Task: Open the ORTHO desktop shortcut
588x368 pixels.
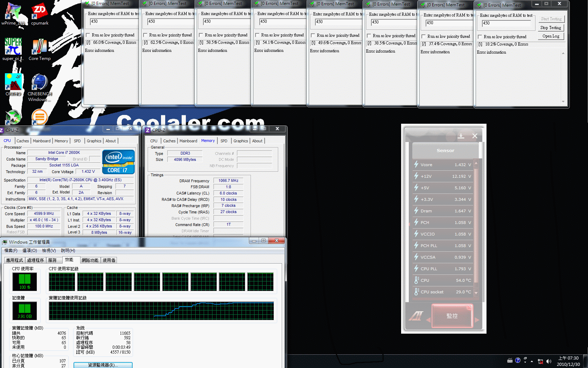Action: (x=13, y=84)
